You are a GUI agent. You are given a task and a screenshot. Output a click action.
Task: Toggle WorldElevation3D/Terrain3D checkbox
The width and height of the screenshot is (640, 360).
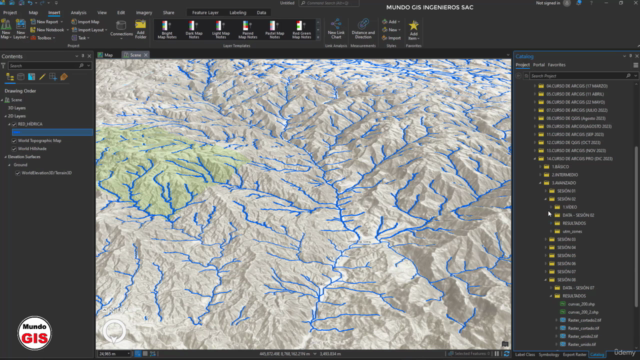point(18,173)
